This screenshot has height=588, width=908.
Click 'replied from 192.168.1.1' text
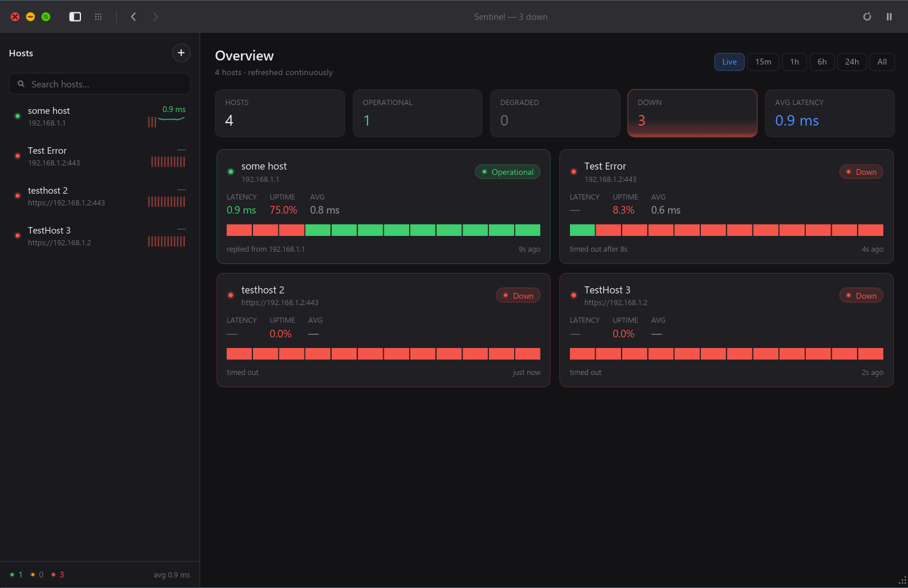click(x=266, y=249)
